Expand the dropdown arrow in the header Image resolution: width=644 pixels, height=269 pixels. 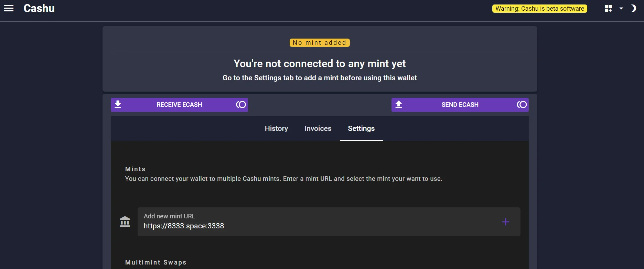[621, 9]
